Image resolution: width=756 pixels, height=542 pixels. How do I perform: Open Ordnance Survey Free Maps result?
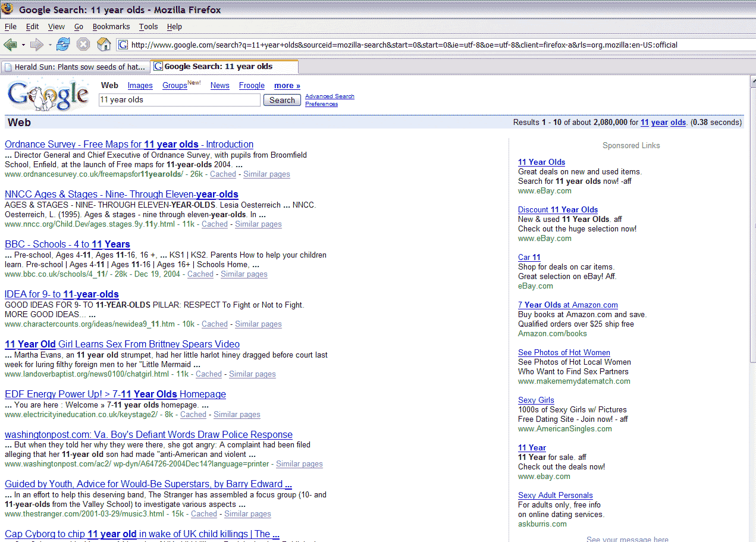click(x=129, y=145)
